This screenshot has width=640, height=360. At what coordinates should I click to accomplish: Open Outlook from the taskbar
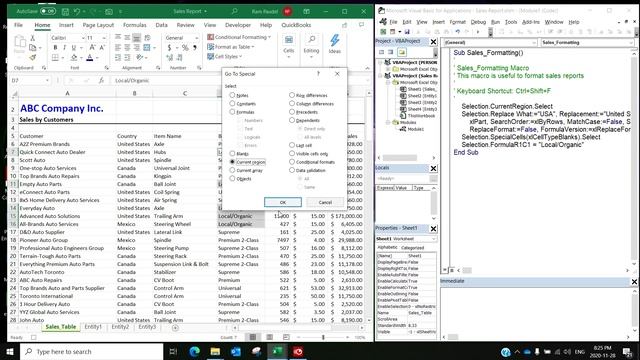point(236,351)
